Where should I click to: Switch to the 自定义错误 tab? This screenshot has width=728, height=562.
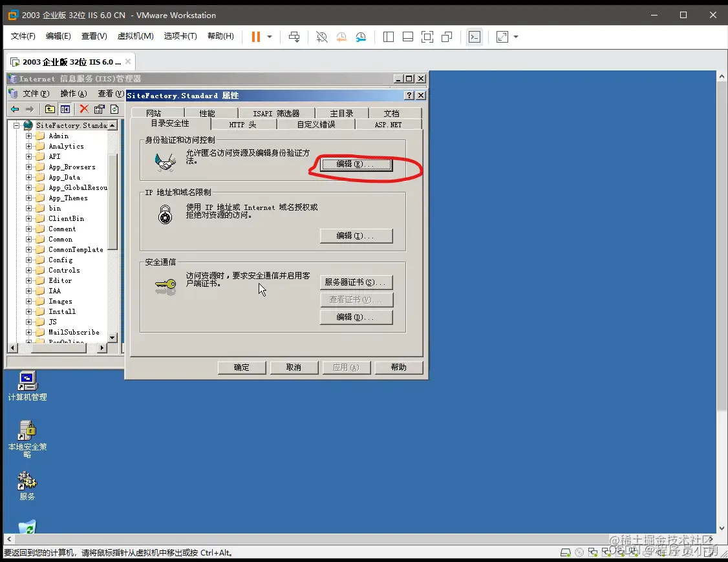316,124
